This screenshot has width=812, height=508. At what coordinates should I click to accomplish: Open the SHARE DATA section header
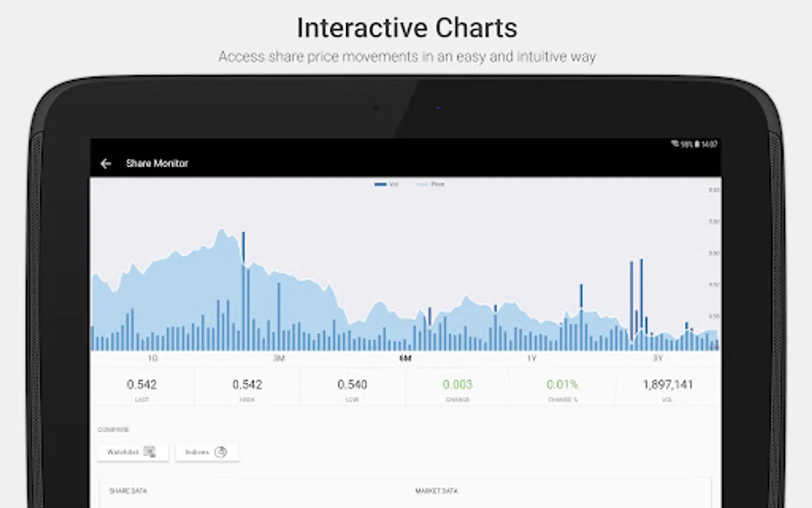128,491
